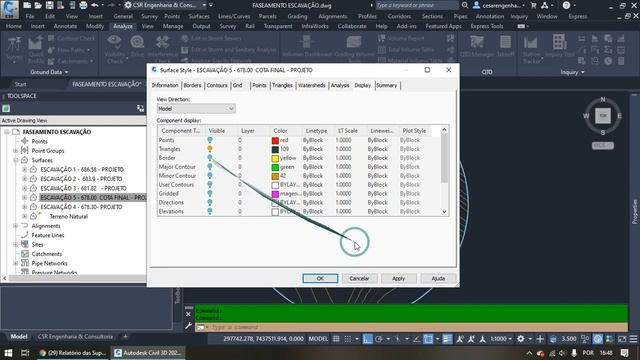This screenshot has width=640, height=360.
Task: Toggle visibility lightbulb for Points component
Action: click(210, 140)
